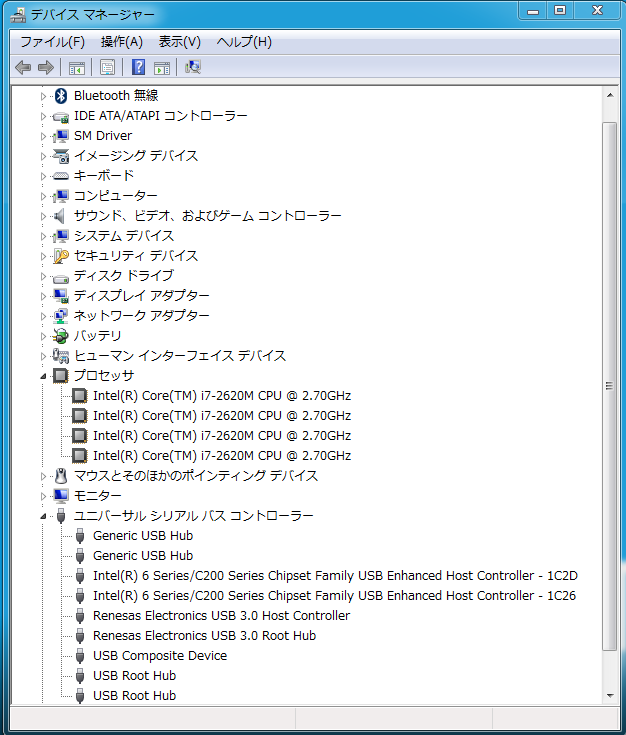Select the last USB Root Hub
The image size is (626, 735).
pos(135,696)
